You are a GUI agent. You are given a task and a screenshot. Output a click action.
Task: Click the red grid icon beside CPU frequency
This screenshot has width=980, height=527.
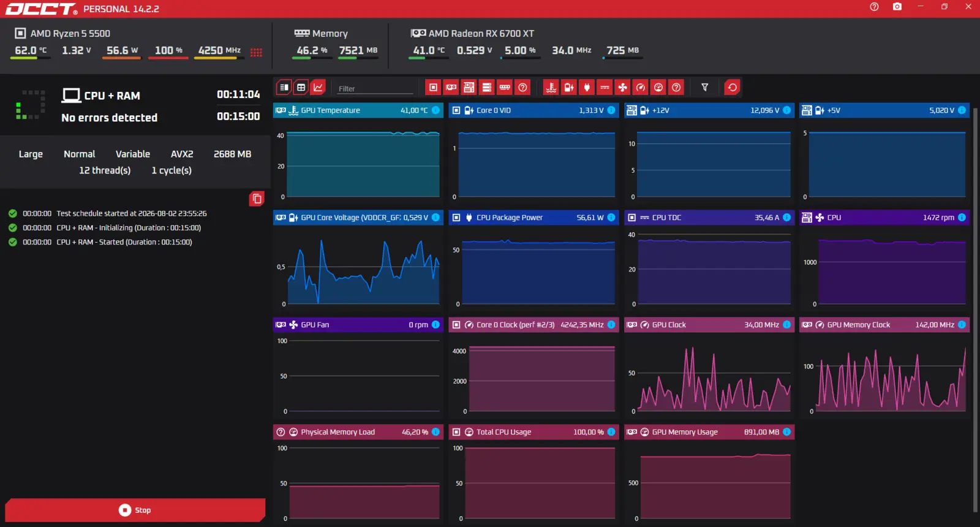(257, 52)
